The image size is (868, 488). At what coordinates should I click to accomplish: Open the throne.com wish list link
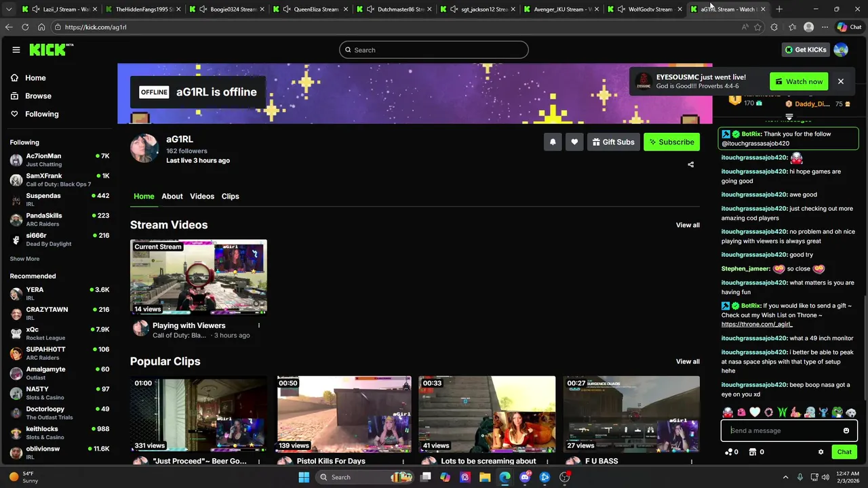click(x=756, y=324)
